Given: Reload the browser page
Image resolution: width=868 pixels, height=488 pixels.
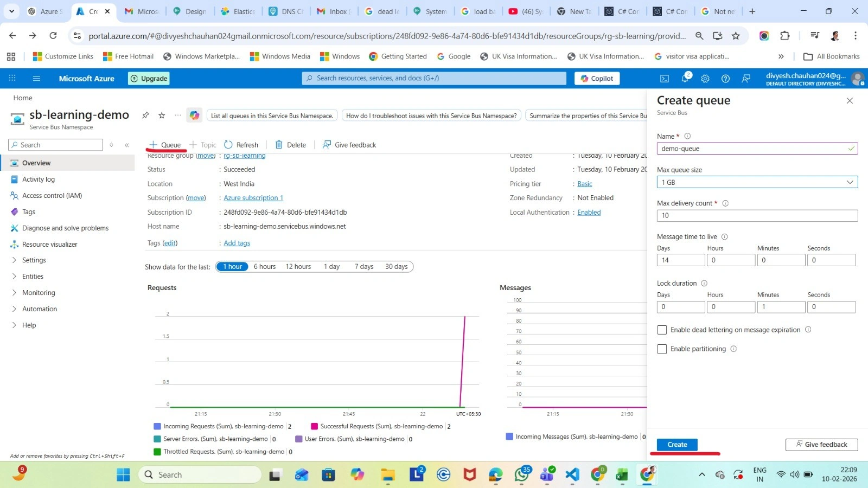Looking at the screenshot, I should (53, 36).
